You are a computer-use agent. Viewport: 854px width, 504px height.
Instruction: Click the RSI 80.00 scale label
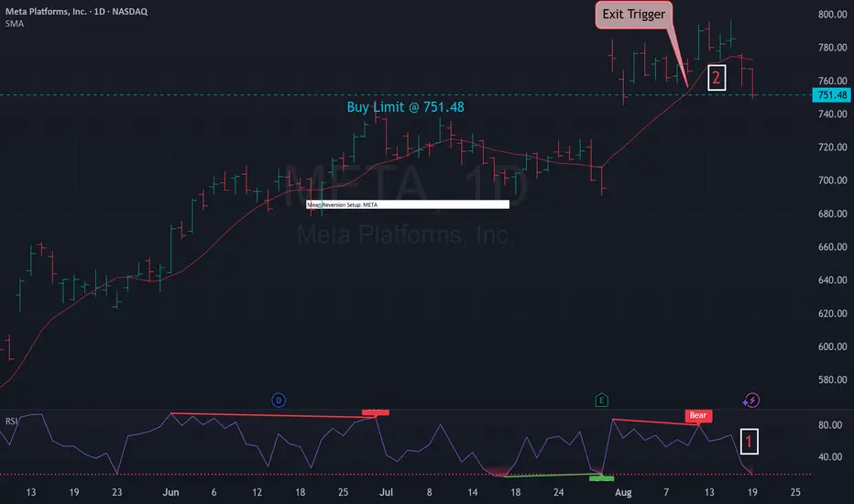(x=830, y=425)
